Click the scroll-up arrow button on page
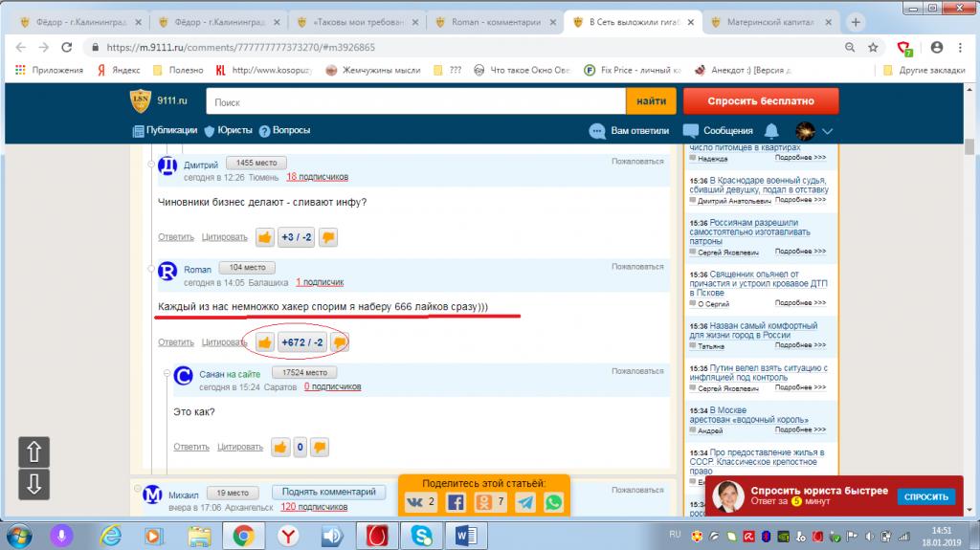The height and width of the screenshot is (550, 980). pos(33,451)
